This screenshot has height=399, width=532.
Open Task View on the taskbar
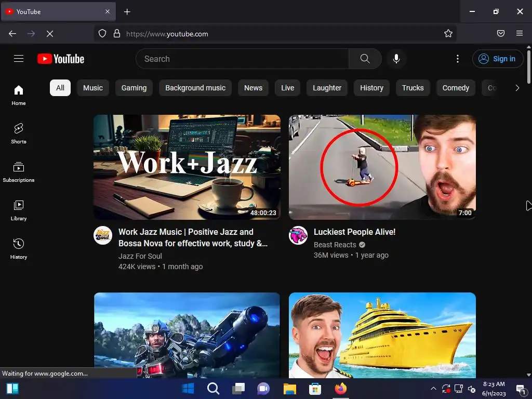238,389
